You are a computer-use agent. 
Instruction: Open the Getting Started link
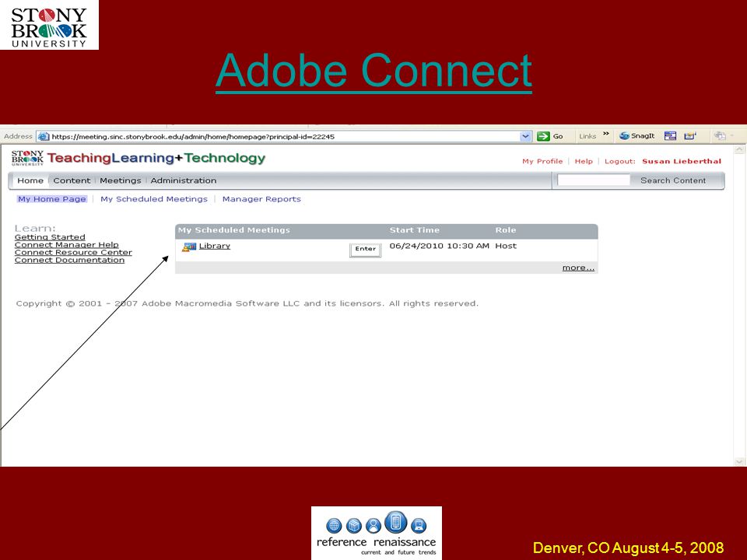coord(50,237)
